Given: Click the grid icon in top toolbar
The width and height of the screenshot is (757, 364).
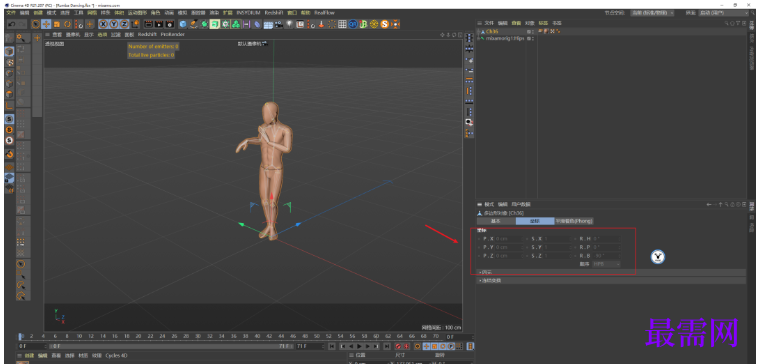Looking at the screenshot, I should [342, 24].
